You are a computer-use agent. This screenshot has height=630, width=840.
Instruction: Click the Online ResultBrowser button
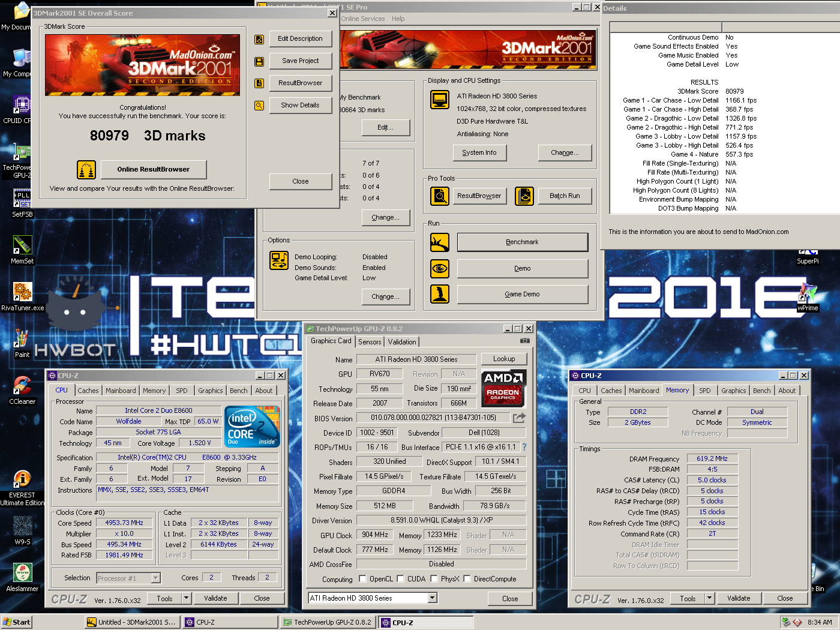click(154, 170)
